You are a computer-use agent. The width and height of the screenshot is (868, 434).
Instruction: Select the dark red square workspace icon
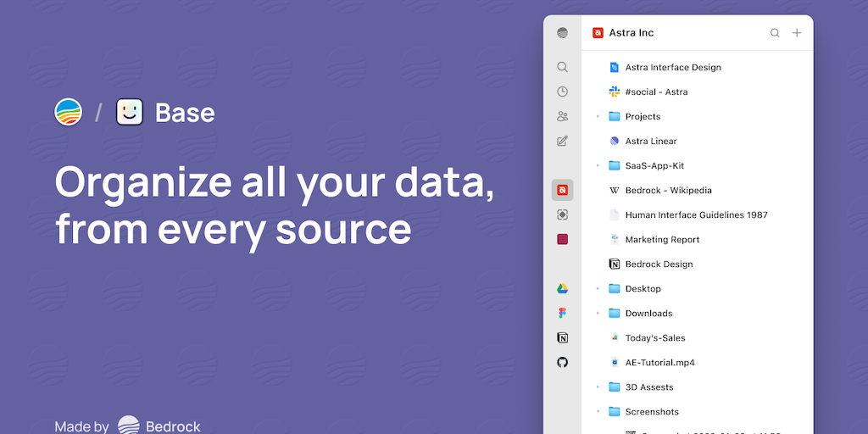pos(562,239)
